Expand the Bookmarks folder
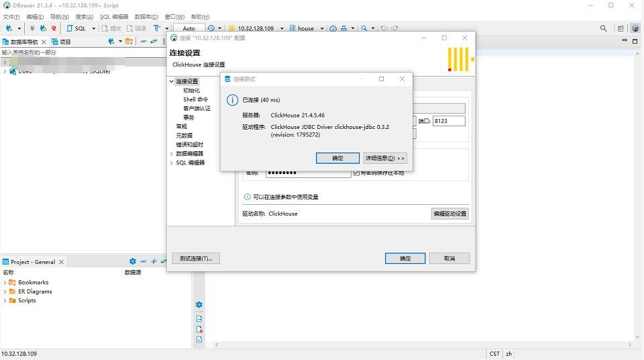 5,283
